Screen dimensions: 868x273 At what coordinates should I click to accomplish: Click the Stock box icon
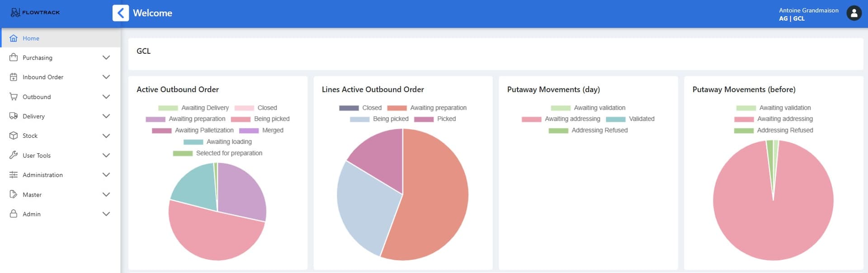tap(14, 136)
